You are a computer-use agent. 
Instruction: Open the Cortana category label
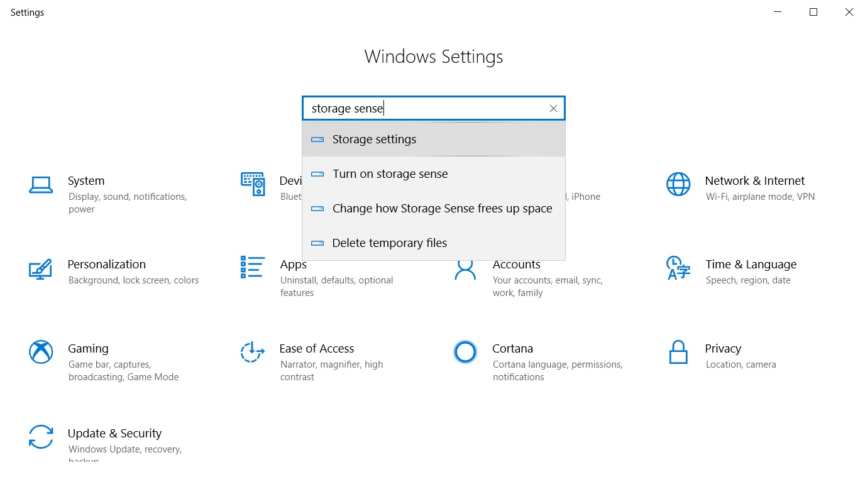point(513,349)
